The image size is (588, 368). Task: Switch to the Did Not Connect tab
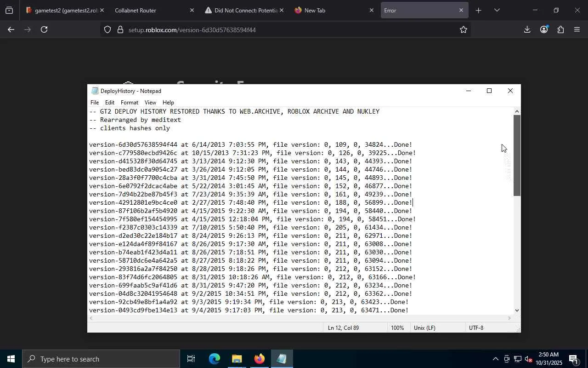243,10
